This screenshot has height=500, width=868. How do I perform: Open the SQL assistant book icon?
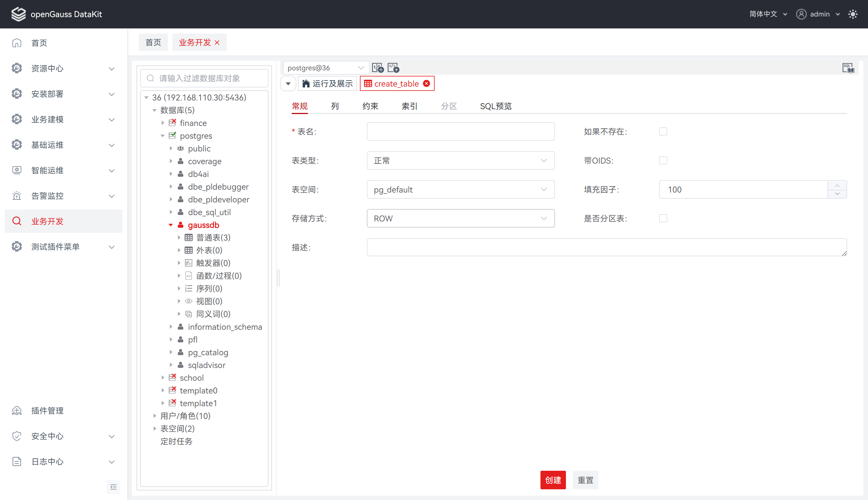(848, 68)
